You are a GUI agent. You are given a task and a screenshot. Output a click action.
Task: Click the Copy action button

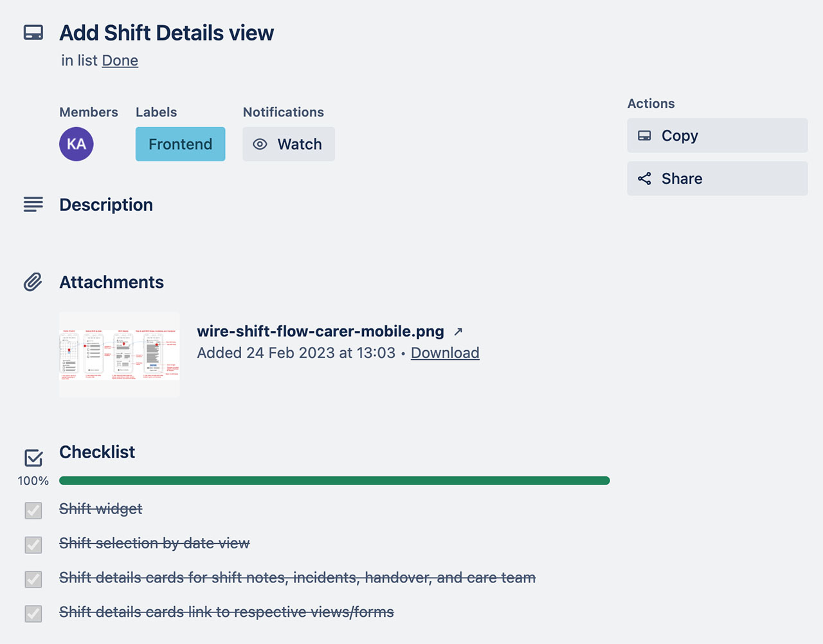tap(717, 136)
